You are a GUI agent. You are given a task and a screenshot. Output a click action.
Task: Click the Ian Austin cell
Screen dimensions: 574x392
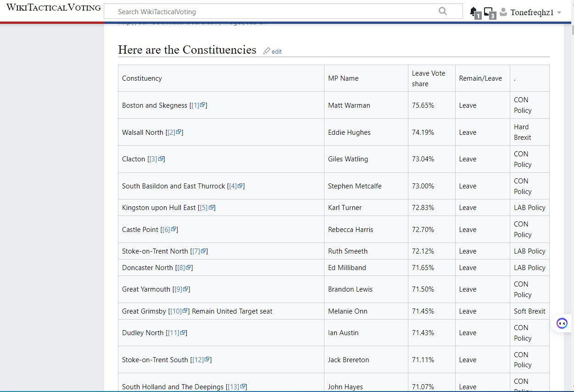point(366,333)
